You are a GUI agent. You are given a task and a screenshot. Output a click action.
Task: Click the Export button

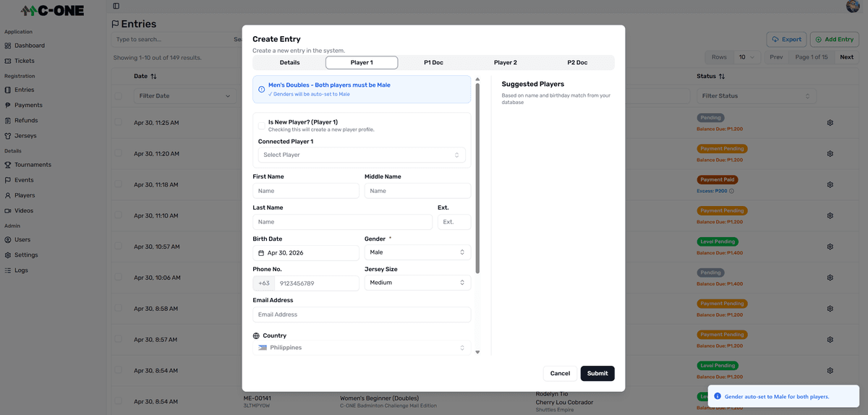click(x=786, y=39)
